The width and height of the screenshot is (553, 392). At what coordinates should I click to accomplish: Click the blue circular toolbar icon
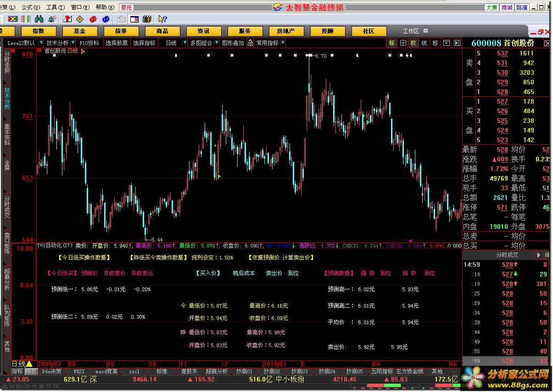pos(106,19)
